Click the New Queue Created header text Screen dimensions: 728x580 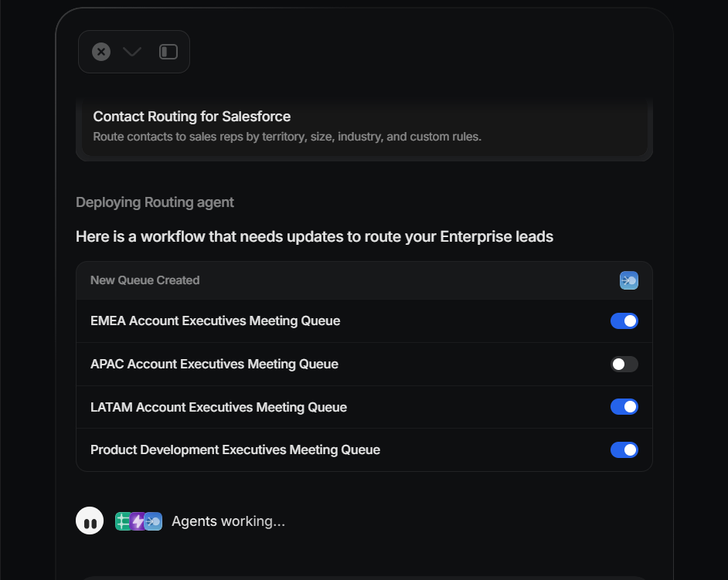coord(145,280)
